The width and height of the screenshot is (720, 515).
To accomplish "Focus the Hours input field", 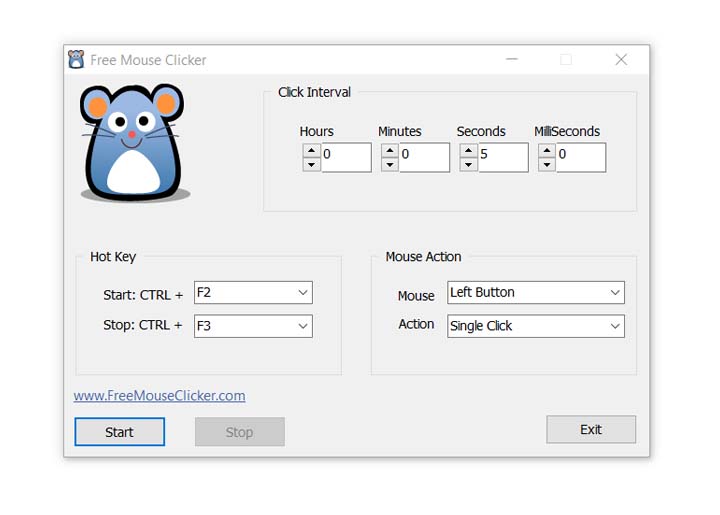I will click(346, 157).
